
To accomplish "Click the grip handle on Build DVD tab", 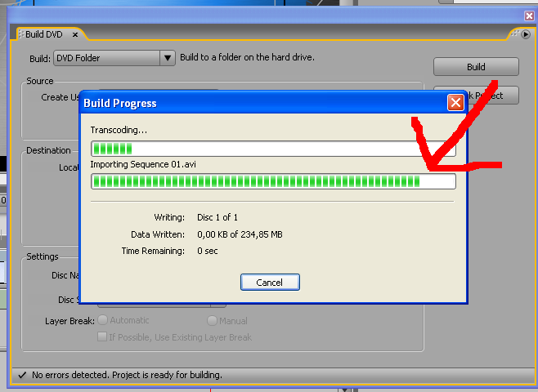I will point(21,34).
